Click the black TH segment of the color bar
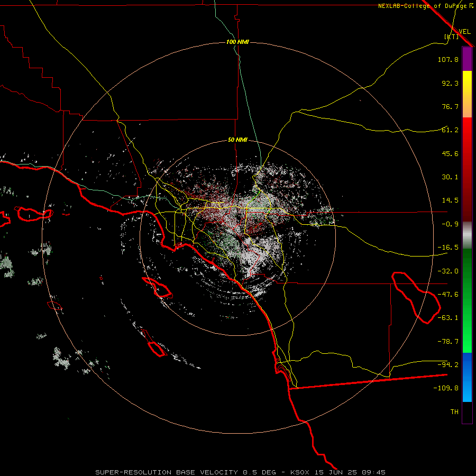Viewport: 476px width, 476px height. pyautogui.click(x=467, y=412)
